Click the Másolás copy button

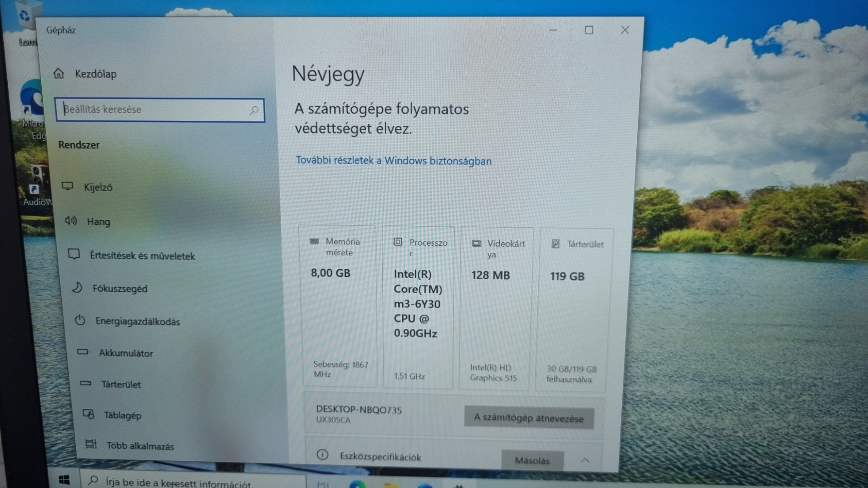point(532,460)
